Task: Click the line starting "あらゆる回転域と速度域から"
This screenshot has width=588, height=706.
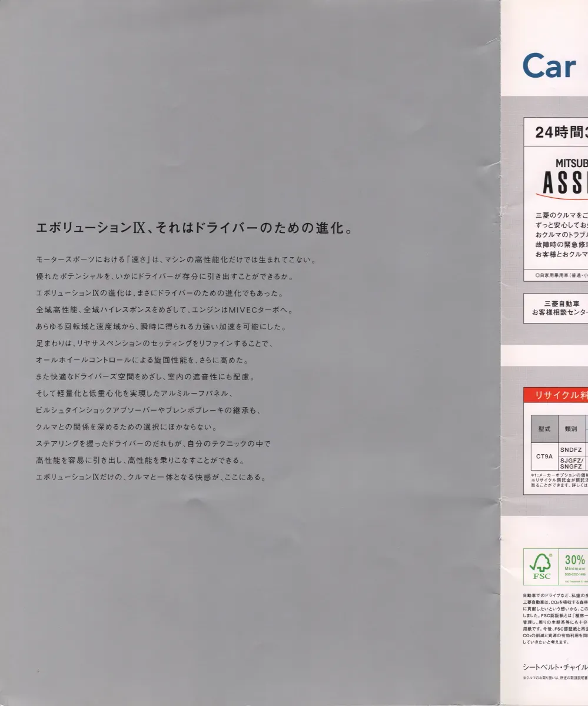Action: click(x=161, y=327)
